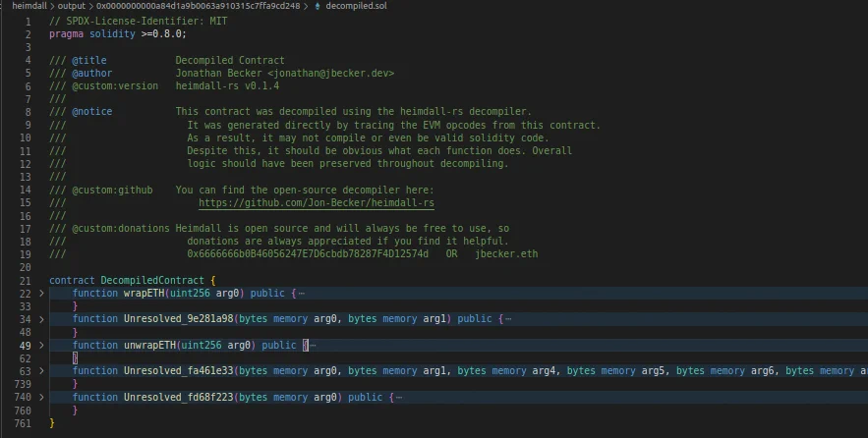
Task: Place cursor on 'pragma solidity >=0.8.0;'
Action: click(x=118, y=33)
